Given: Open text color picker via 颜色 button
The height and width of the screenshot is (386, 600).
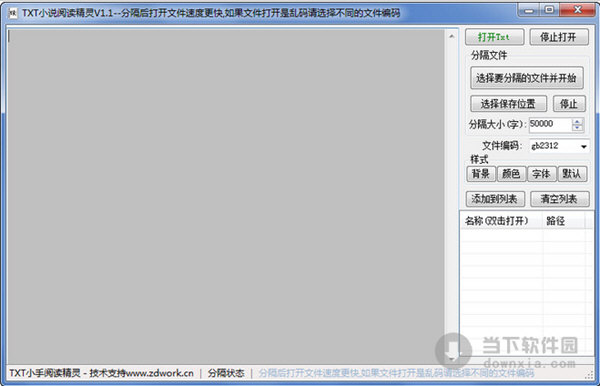Looking at the screenshot, I should point(511,174).
